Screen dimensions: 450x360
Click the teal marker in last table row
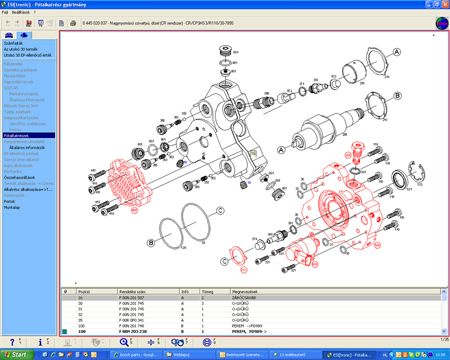[65, 331]
